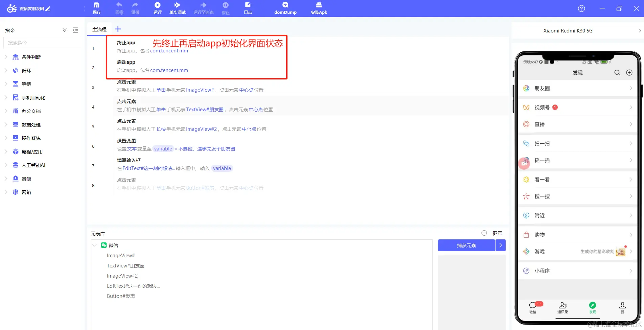644x330 pixels.
Task: Click TextView#朋友圈 link in step 4
Action: [x=205, y=110]
